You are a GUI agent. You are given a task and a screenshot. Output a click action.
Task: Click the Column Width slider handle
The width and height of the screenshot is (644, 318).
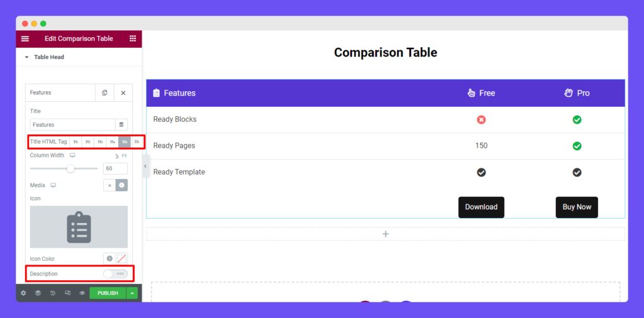click(x=70, y=168)
